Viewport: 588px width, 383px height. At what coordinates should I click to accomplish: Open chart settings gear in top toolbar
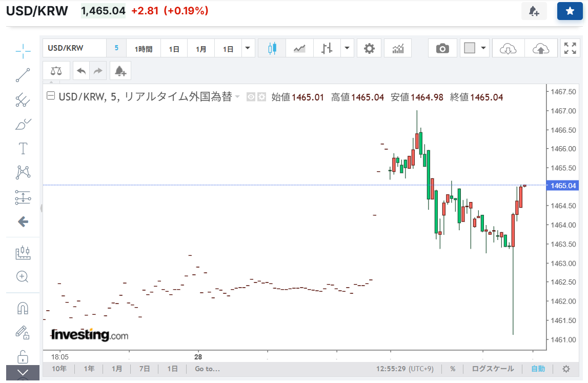(369, 49)
